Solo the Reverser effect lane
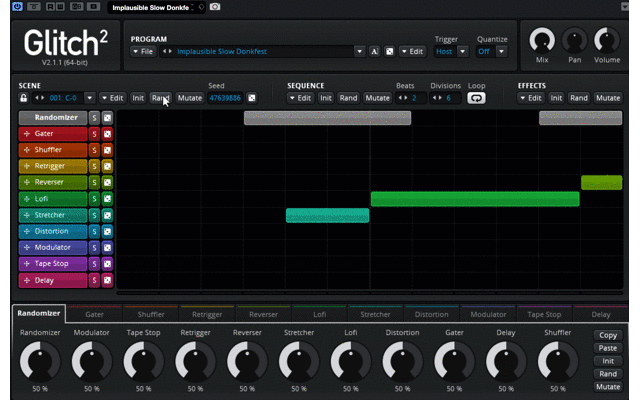This screenshot has height=400, width=640. point(94,182)
